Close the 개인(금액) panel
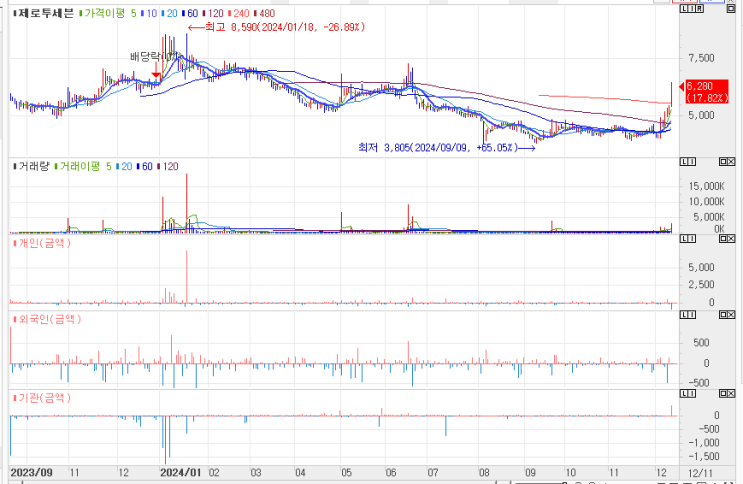 coord(731,238)
